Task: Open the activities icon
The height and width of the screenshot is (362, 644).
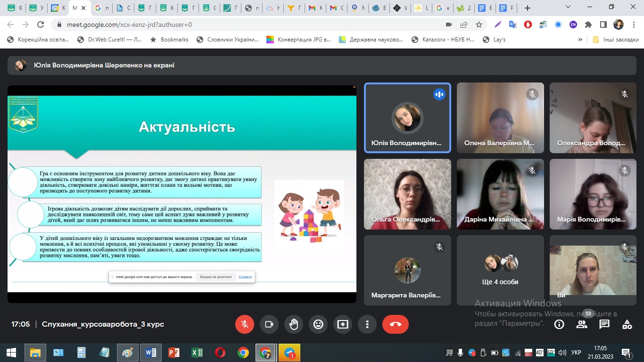Action: point(627,324)
